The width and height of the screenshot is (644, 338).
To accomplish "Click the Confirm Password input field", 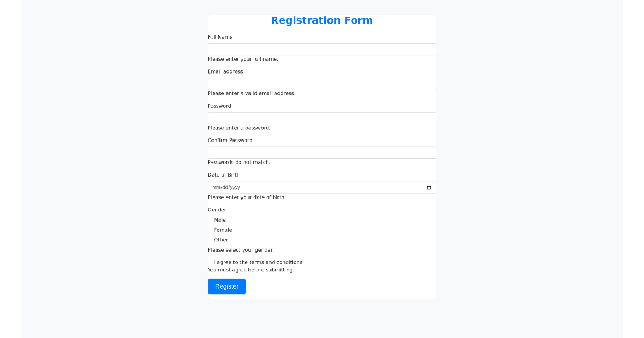I will (321, 152).
